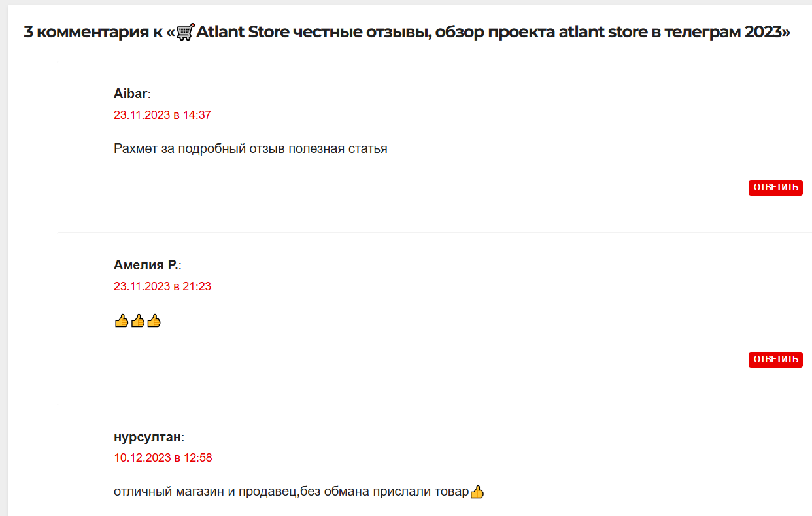The image size is (812, 516).
Task: Follow the 10.12.2023 в 12:58 date link
Action: [x=163, y=458]
